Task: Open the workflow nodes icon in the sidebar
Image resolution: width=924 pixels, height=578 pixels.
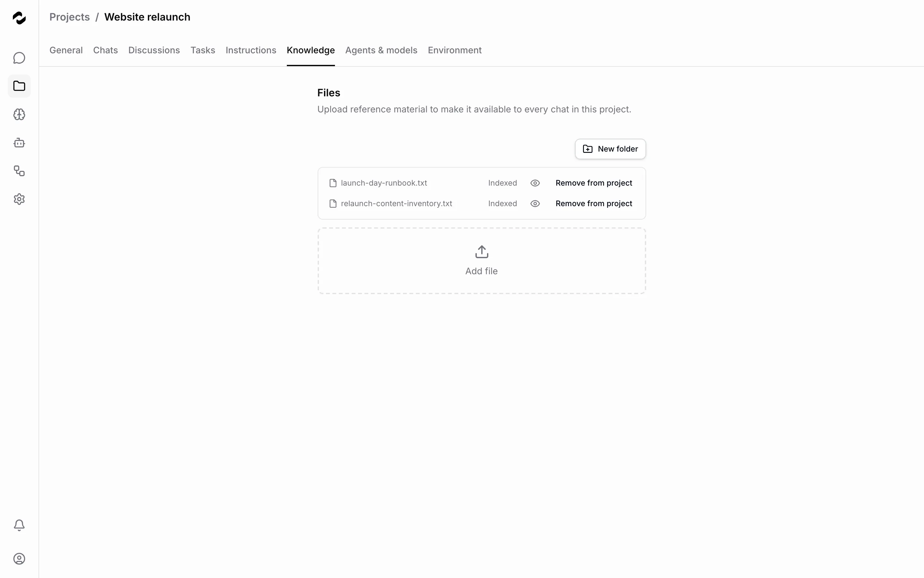Action: pyautogui.click(x=19, y=171)
